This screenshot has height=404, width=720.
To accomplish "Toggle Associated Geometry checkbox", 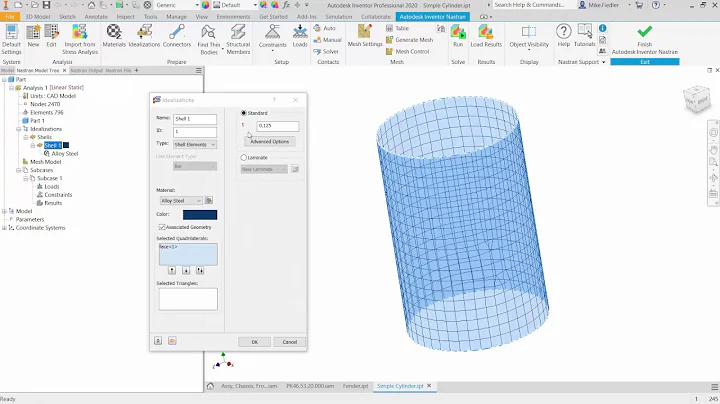I will (162, 227).
